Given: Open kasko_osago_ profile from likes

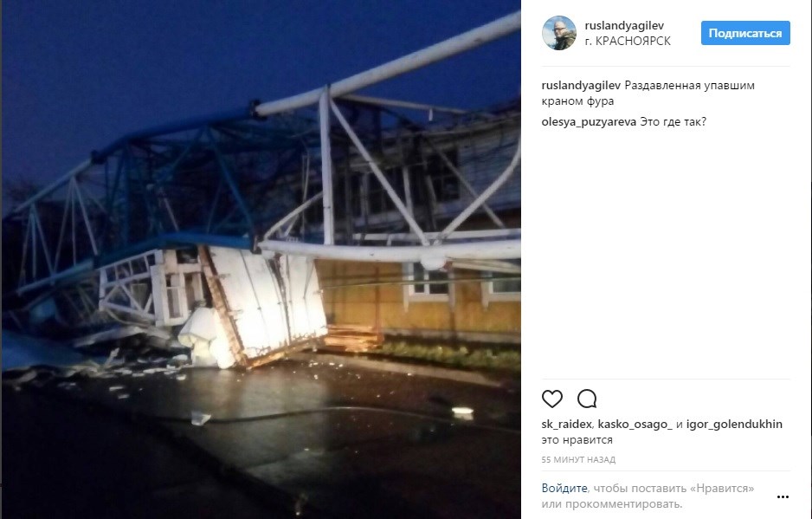Looking at the screenshot, I should (635, 424).
